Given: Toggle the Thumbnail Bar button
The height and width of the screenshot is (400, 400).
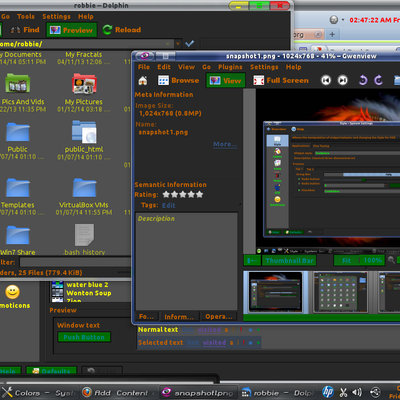Looking at the screenshot, I should click(x=289, y=261).
